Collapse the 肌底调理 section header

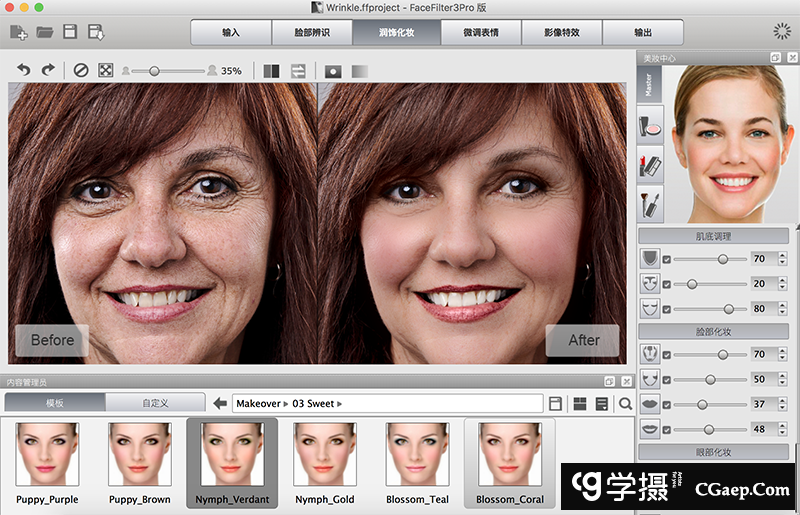pos(713,236)
